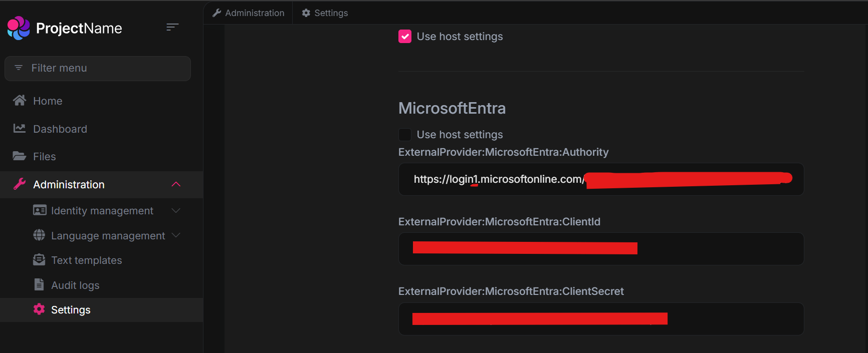Viewport: 868px width, 353px height.
Task: Click the Files folder icon
Action: click(x=20, y=156)
